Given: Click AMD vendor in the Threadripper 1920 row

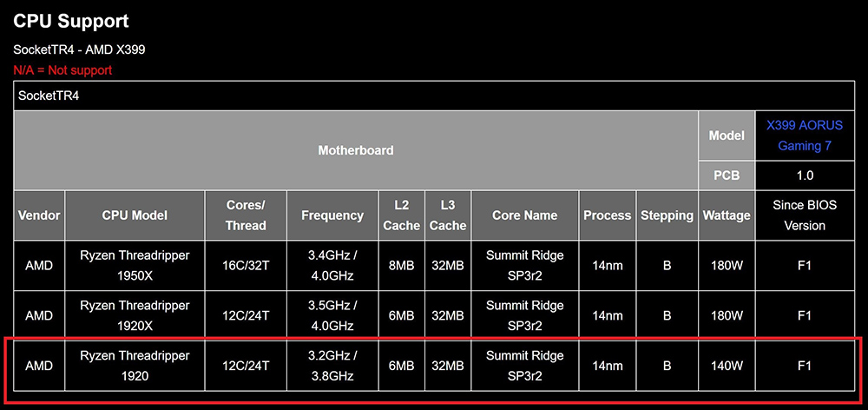Looking at the screenshot, I should point(39,366).
